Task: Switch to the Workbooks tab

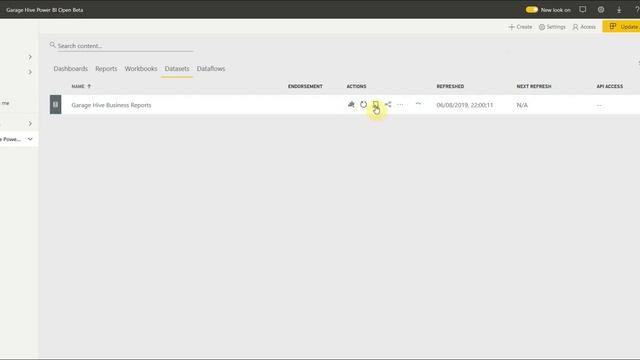Action: [x=141, y=69]
